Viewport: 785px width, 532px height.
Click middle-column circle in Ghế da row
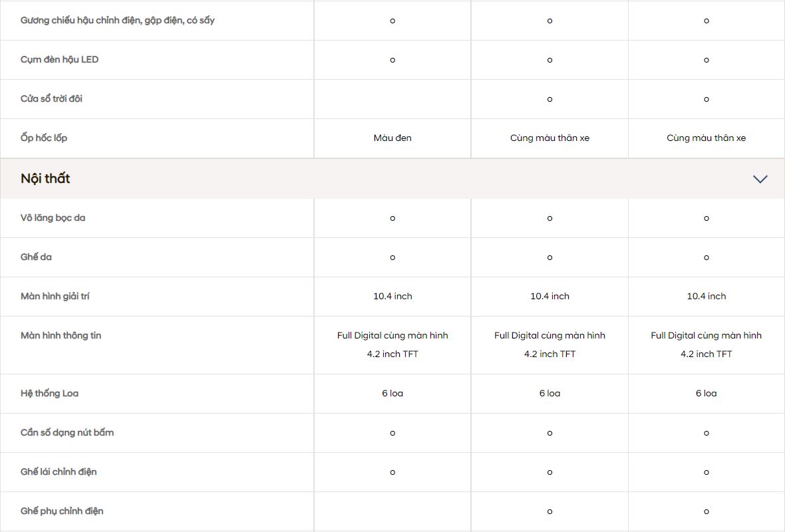[x=549, y=257]
